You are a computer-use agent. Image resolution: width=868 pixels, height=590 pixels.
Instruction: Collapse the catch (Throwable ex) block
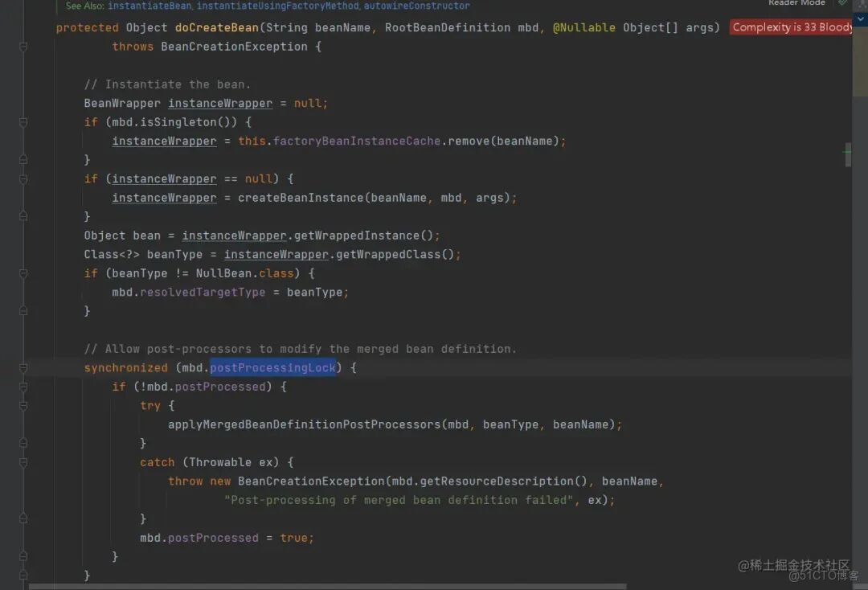tap(23, 462)
